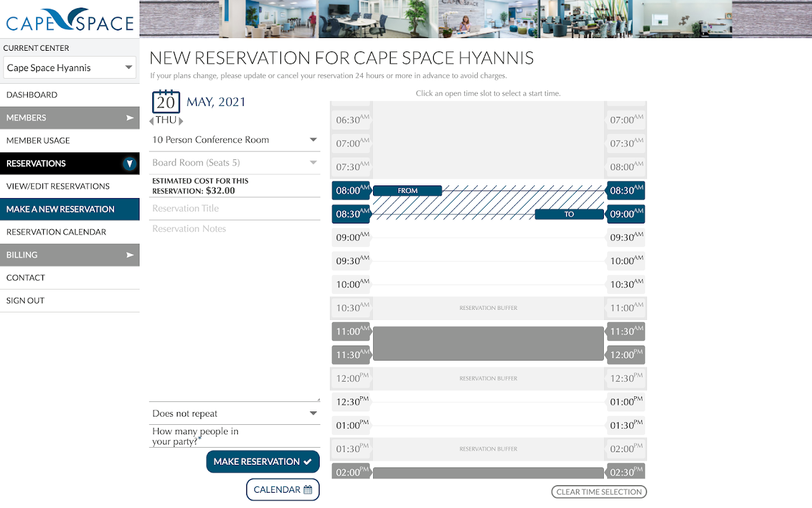Click the calendar date icon showing 20
The width and height of the screenshot is (812, 508).
point(166,102)
